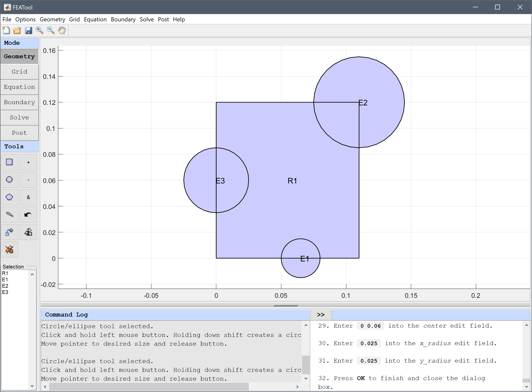
Task: Select the Circle/ellipse drawing tool
Action: click(x=9, y=179)
